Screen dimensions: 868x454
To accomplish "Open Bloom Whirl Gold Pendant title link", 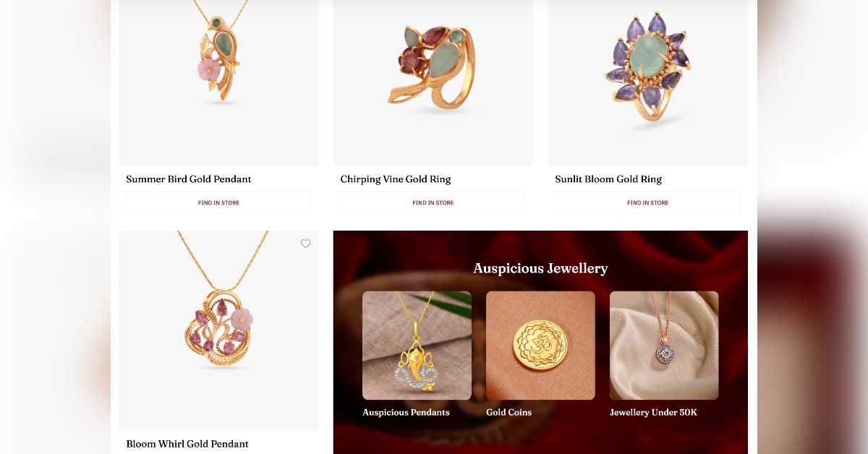I will [x=187, y=444].
